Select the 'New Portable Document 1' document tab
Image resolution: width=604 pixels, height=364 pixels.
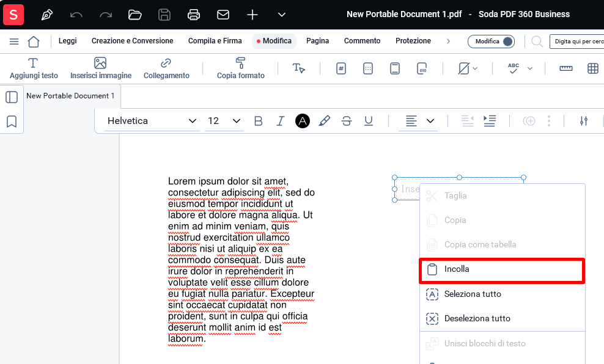click(70, 96)
